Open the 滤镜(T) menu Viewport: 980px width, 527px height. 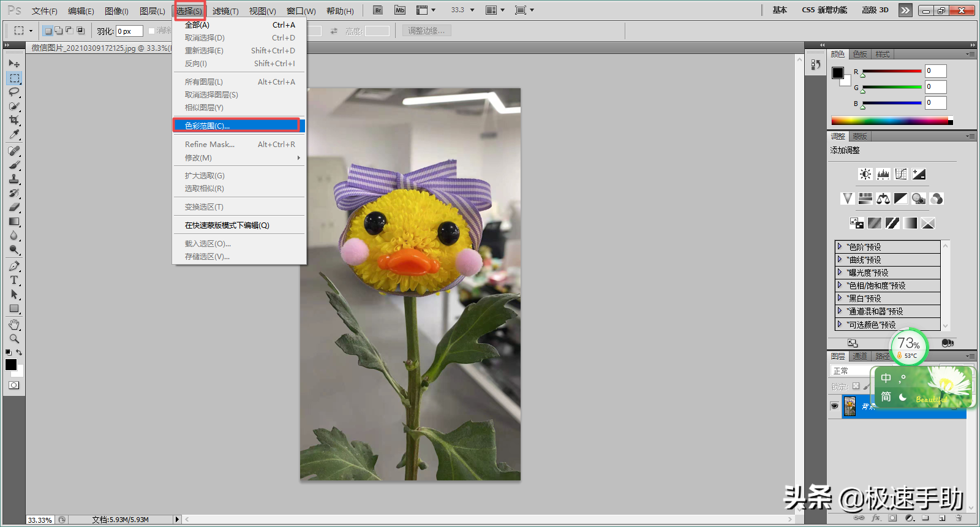point(225,11)
